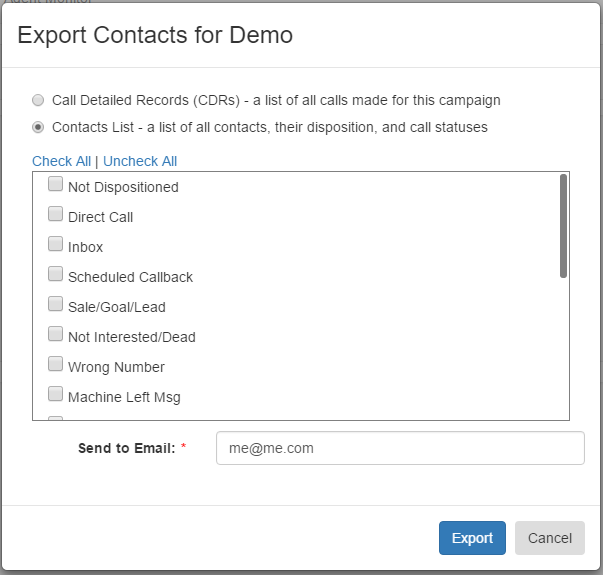
Task: Click the Inbox label text
Action: click(85, 247)
